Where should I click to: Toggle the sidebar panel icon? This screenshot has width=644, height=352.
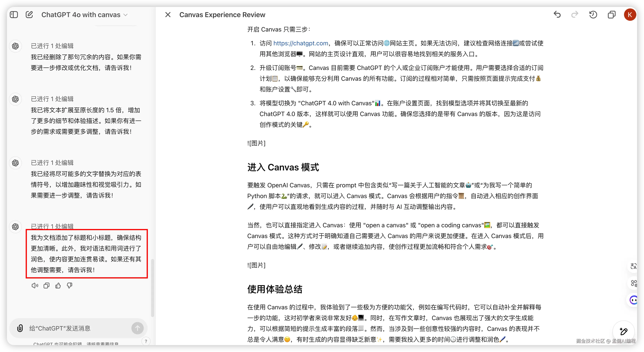pyautogui.click(x=14, y=15)
